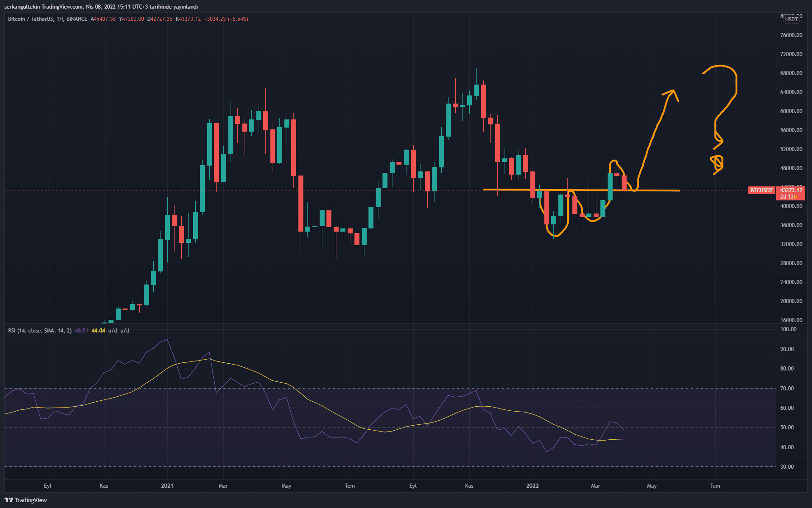Open the USDT currency selector
Image resolution: width=812 pixels, height=508 pixels.
coord(791,19)
